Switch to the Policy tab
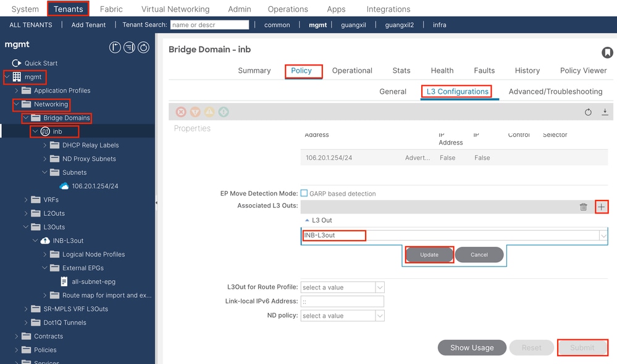This screenshot has width=617, height=364. [x=301, y=71]
